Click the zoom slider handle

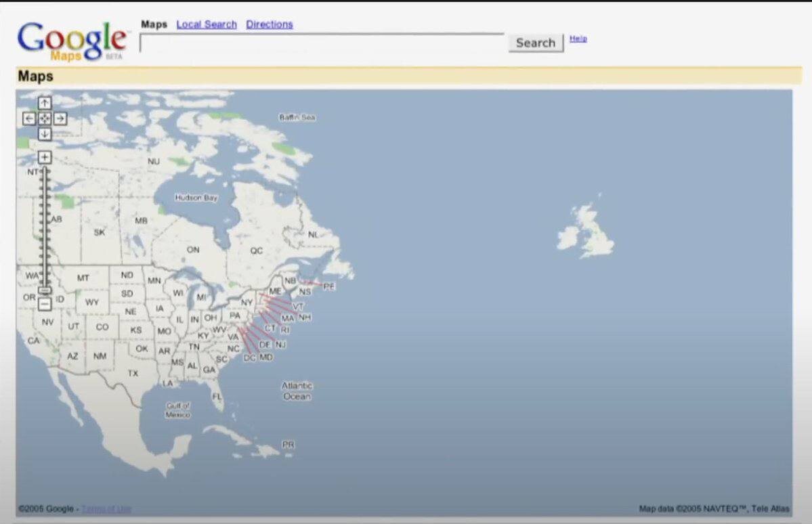pos(45,290)
